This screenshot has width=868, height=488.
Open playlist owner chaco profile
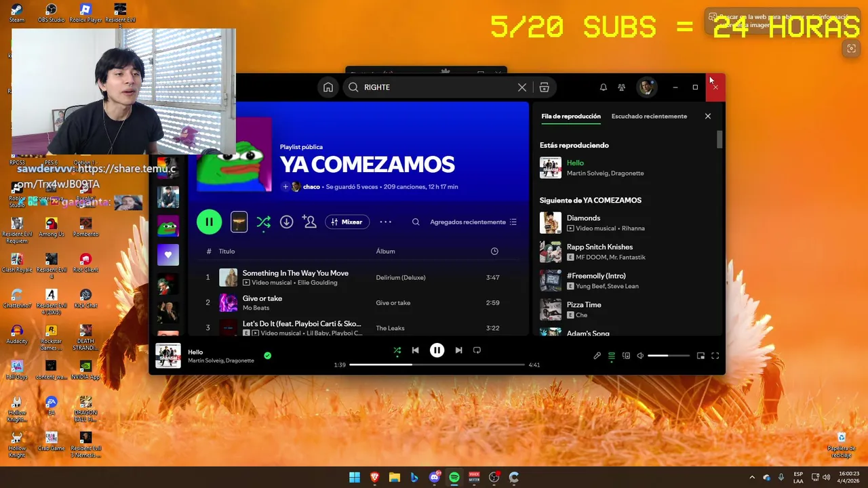pos(311,186)
